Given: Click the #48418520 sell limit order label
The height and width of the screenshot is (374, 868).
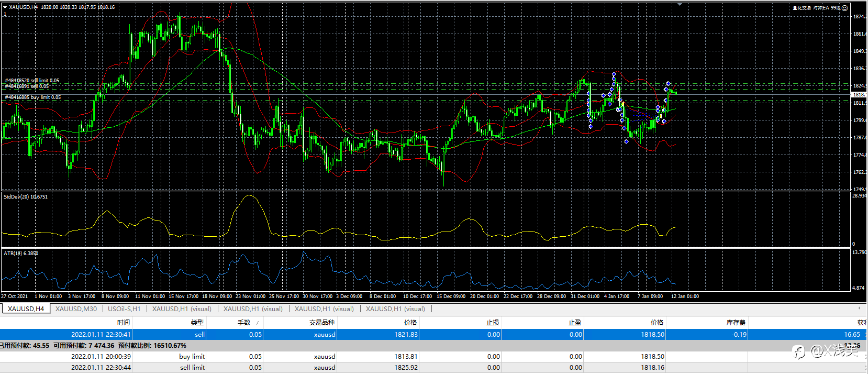Looking at the screenshot, I should point(32,81).
